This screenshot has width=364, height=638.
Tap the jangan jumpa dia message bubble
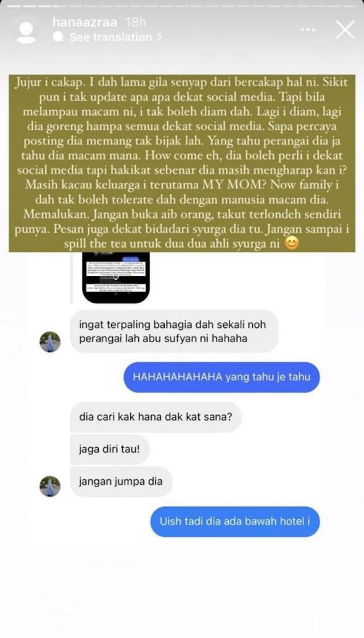click(121, 482)
